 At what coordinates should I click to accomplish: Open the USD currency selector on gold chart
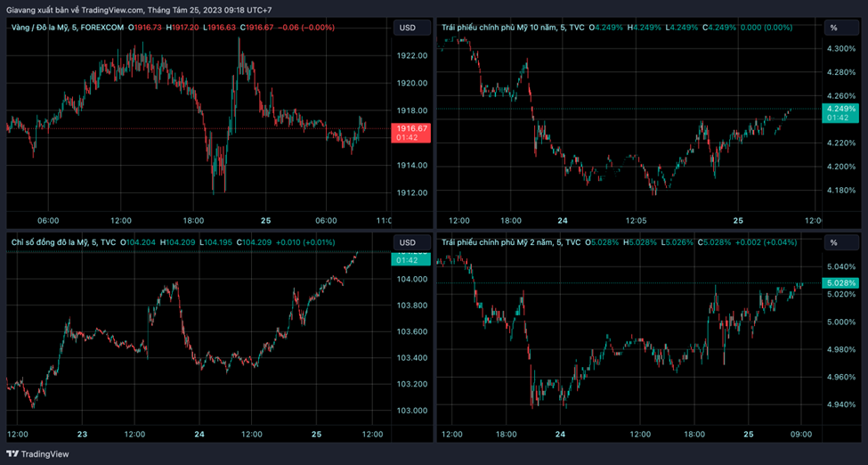coord(407,28)
